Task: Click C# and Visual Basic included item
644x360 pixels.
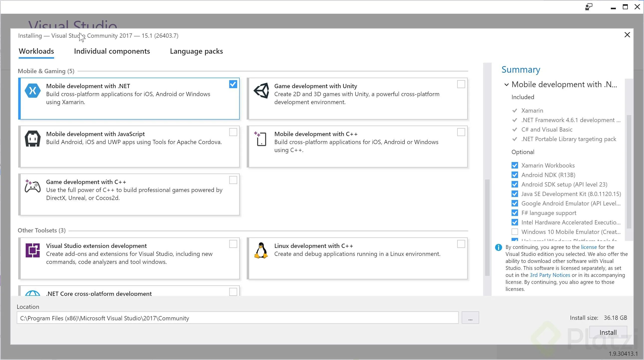Action: tap(547, 130)
